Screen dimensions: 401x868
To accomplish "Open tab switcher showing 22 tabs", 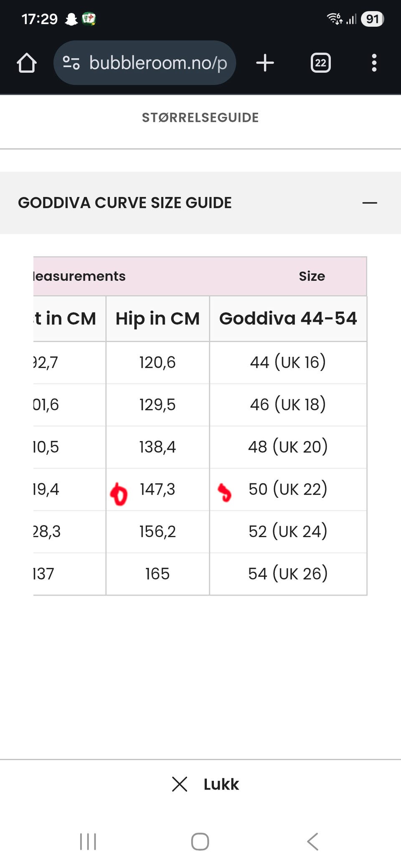I will point(320,63).
